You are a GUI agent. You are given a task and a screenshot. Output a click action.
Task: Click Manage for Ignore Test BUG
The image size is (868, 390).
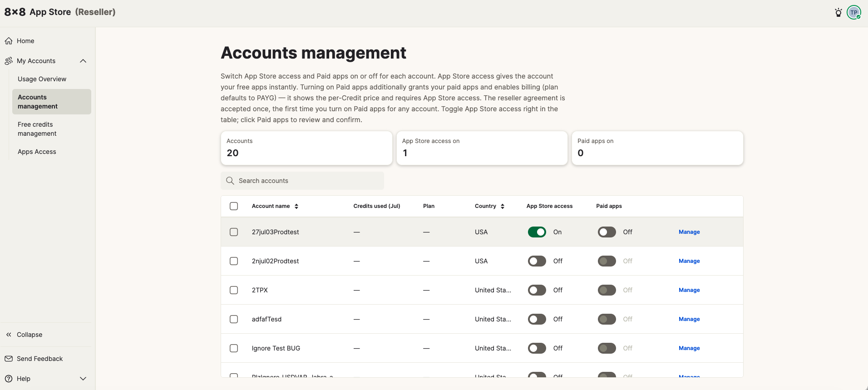689,348
